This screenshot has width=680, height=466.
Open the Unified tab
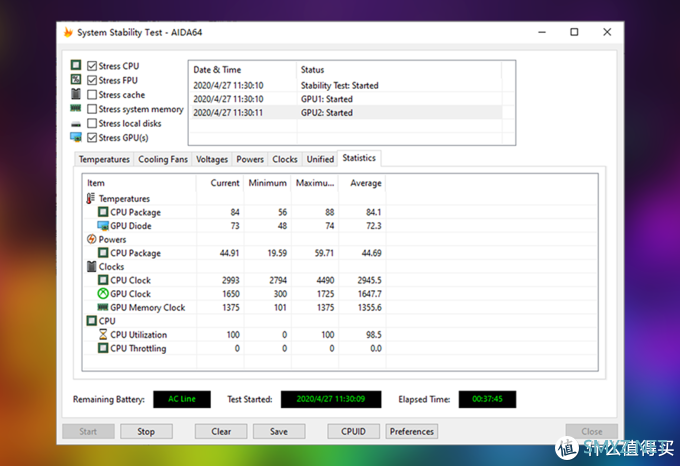coord(320,159)
